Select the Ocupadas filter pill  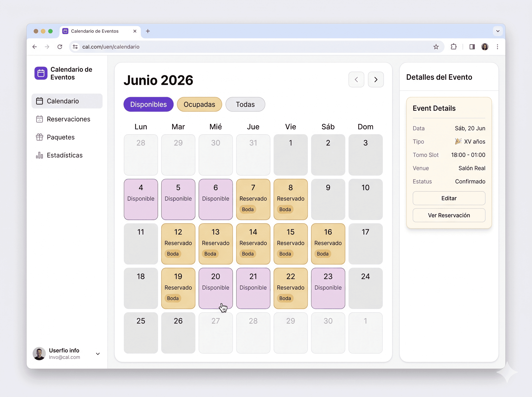coord(199,104)
